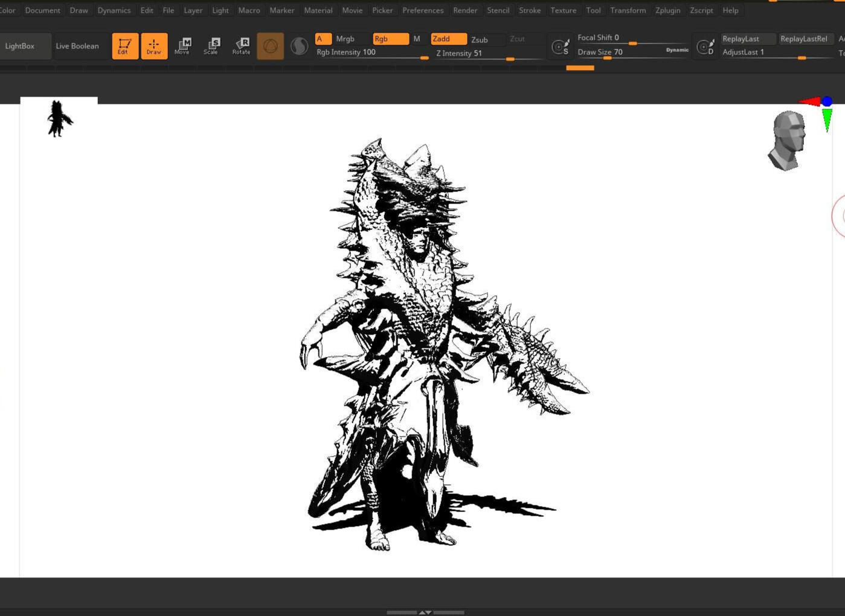Screen dimensions: 845x616
Task: Click the creature silhouette thumbnail
Action: pos(59,118)
